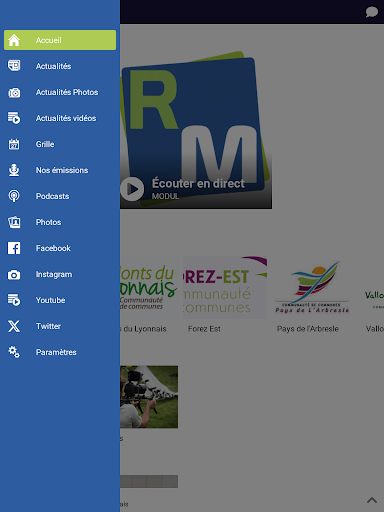384x512 pixels.
Task: Click the Facebook logo icon
Action: click(14, 248)
